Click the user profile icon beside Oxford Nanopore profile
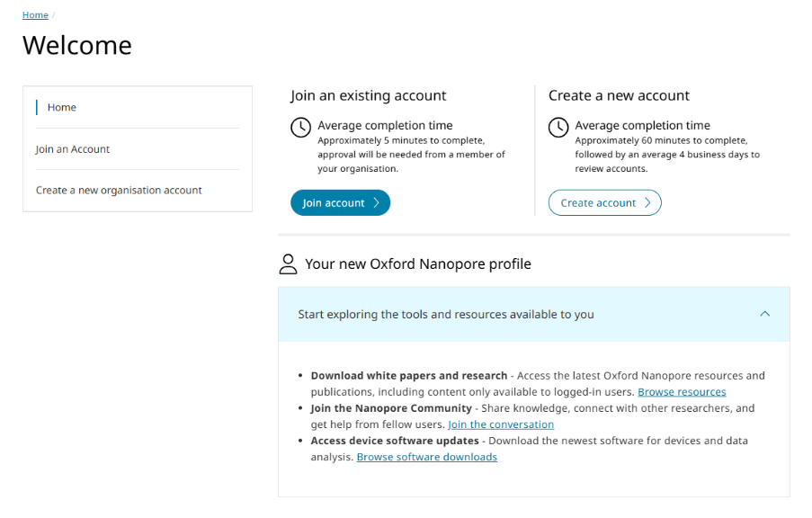 pos(288,263)
